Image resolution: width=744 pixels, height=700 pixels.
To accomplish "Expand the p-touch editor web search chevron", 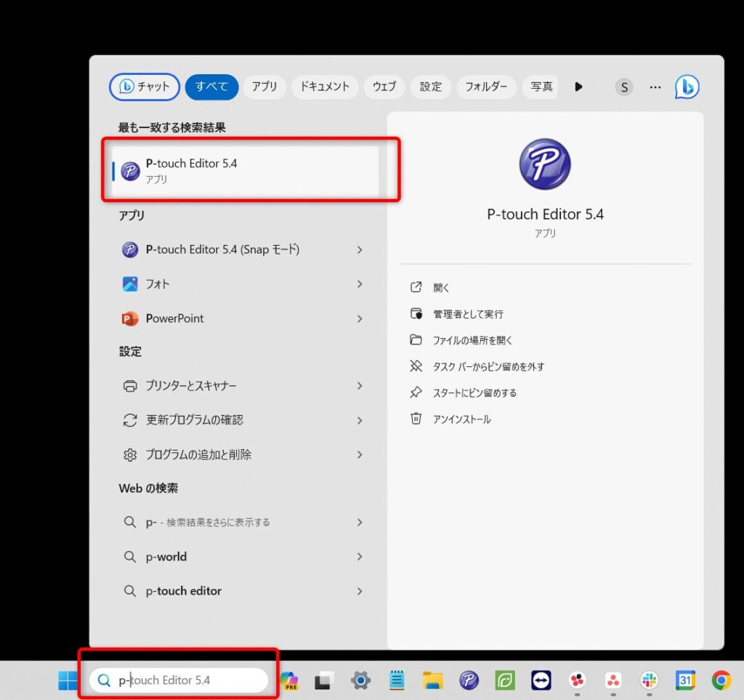I will point(360,591).
